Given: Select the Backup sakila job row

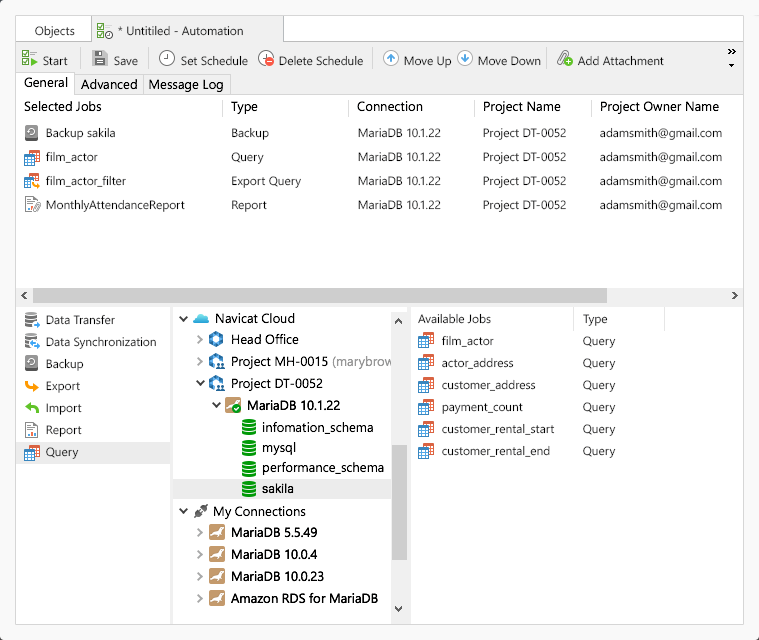Looking at the screenshot, I should pyautogui.click(x=80, y=133).
